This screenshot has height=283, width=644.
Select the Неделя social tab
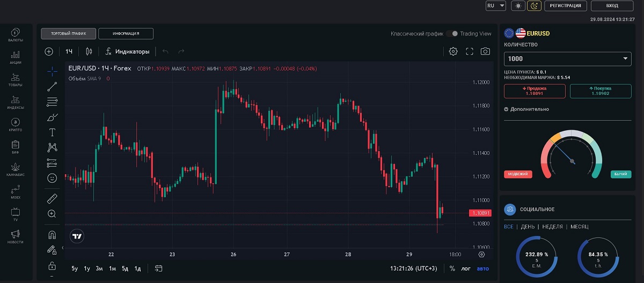(x=552, y=227)
